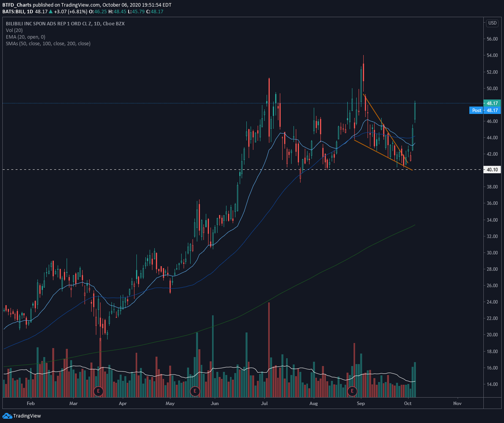The width and height of the screenshot is (504, 423).
Task: Click the 56.00 price axis label
Action: click(492, 39)
